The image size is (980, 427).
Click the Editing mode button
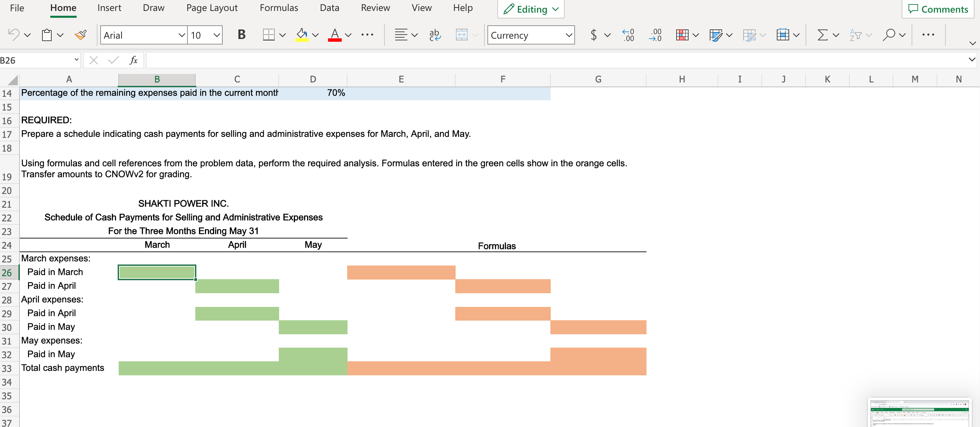point(531,9)
